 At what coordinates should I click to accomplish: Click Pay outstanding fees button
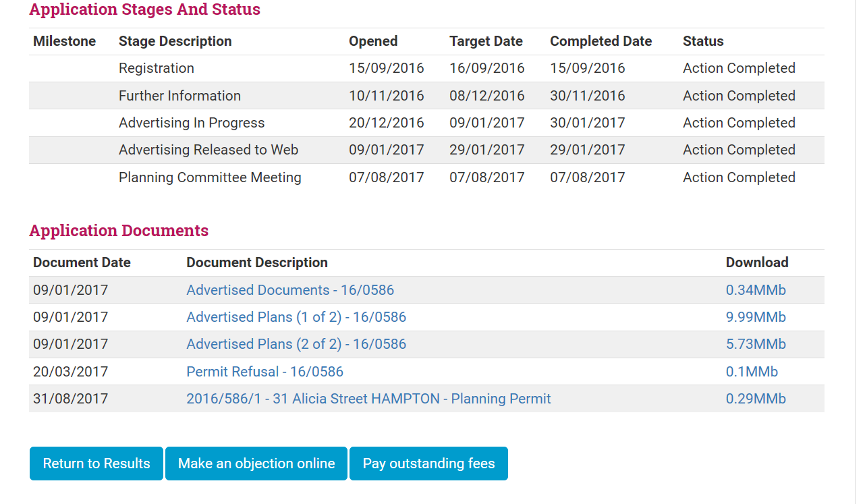click(x=428, y=464)
